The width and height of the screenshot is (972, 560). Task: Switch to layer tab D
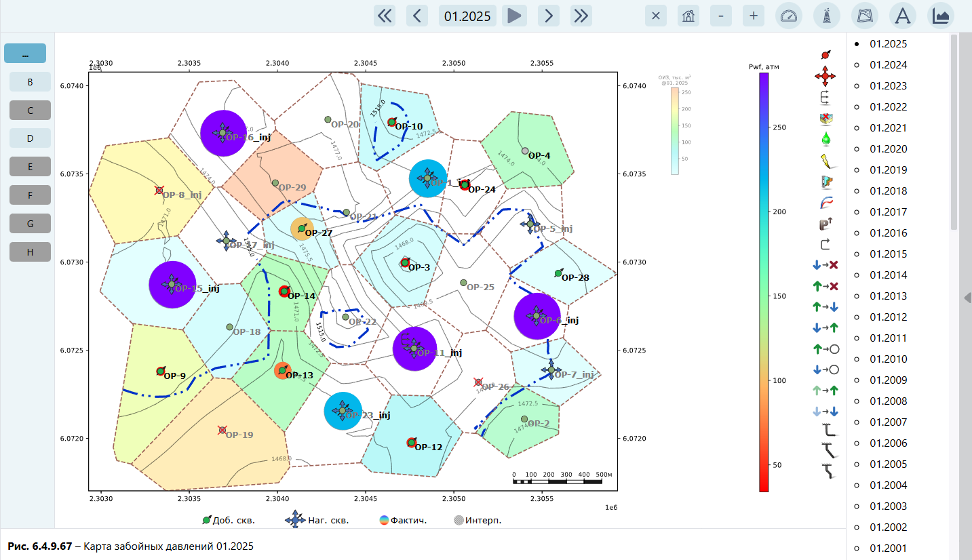[x=30, y=138]
